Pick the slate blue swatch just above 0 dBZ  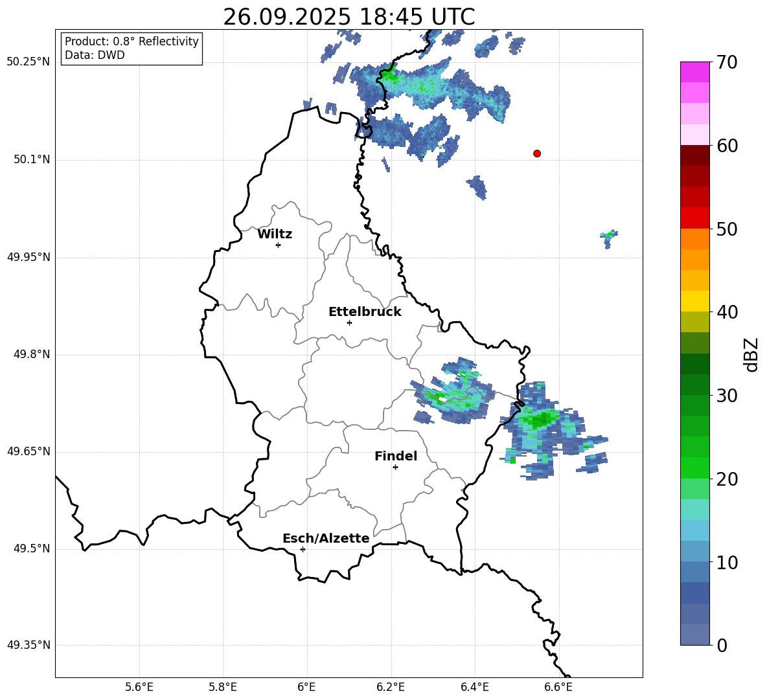(x=695, y=635)
